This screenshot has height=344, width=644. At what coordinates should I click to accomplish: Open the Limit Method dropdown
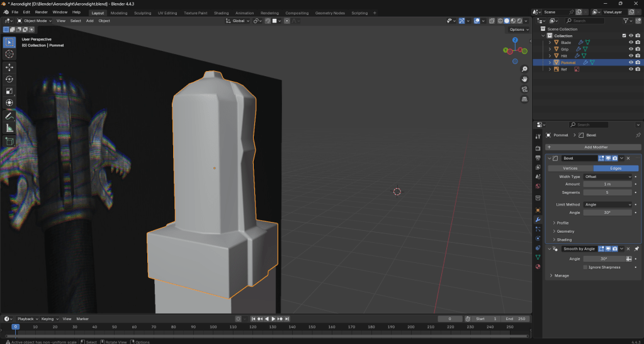(x=607, y=204)
